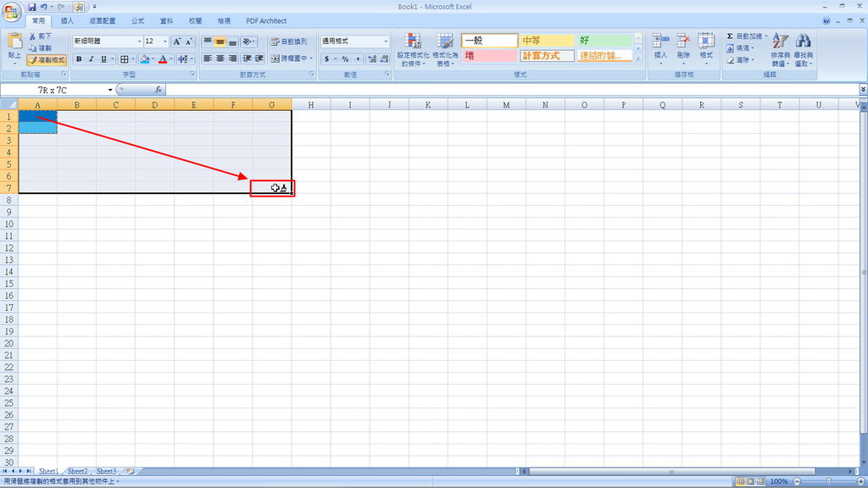Increase font size with large A
This screenshot has height=488, width=868.
click(x=176, y=42)
